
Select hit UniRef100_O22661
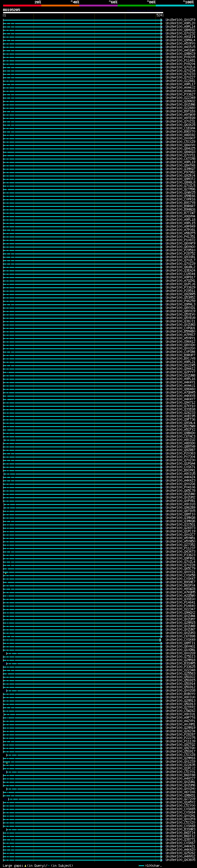point(180,81)
